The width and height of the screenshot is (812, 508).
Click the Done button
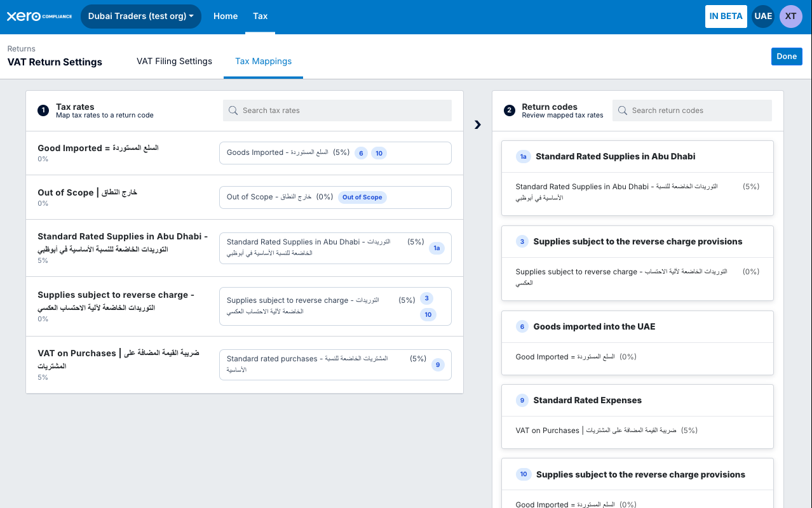coord(787,57)
